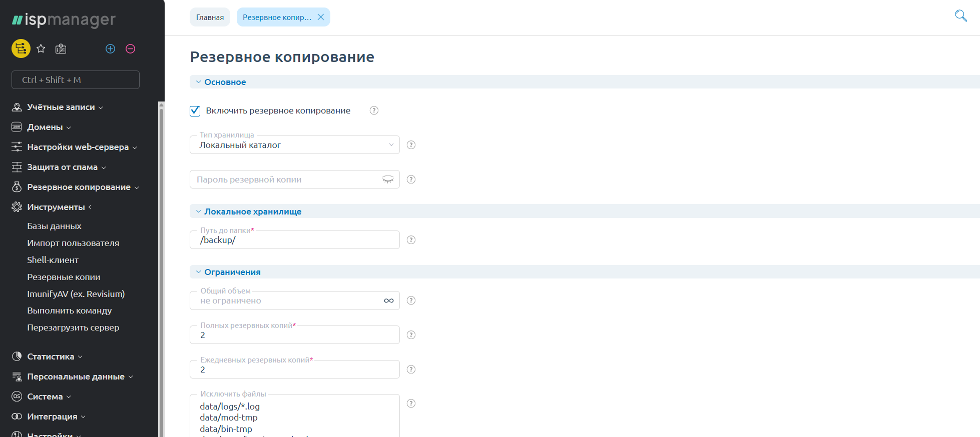
Task: Collapse the Ограничения section header
Action: click(232, 272)
